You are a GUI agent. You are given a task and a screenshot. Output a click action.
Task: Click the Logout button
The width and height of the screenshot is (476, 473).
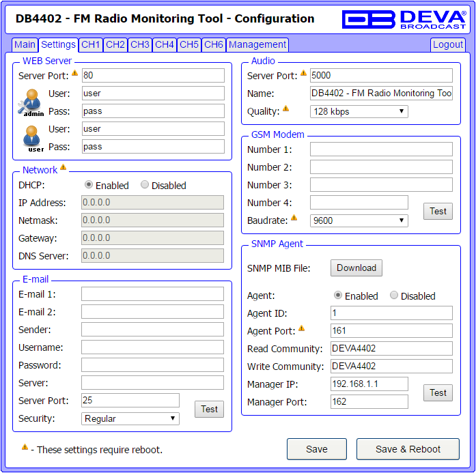[x=448, y=44]
